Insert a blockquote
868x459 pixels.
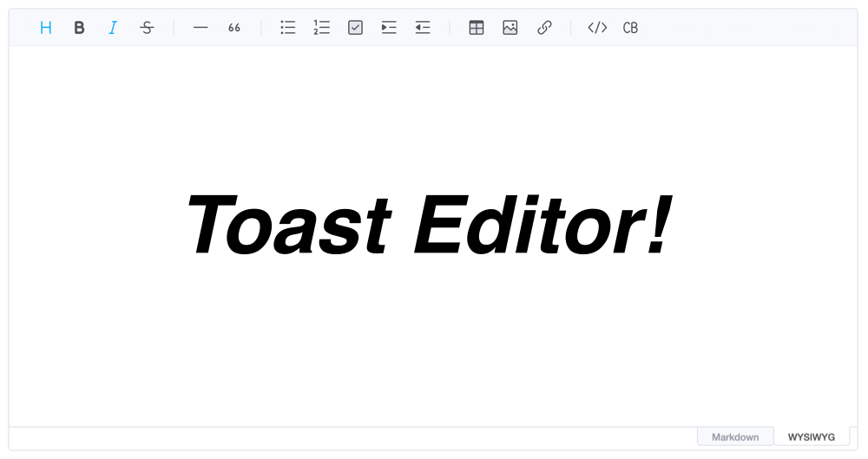point(234,28)
